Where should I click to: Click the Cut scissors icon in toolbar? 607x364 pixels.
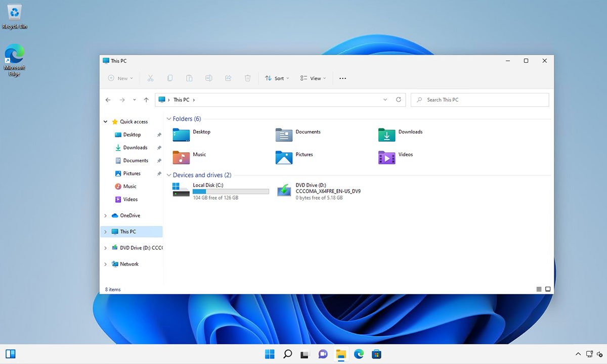coord(150,78)
